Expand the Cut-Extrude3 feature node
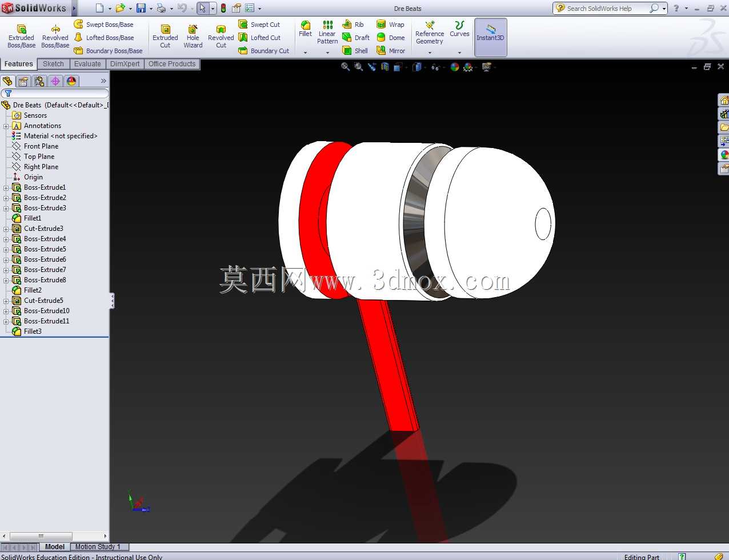The height and width of the screenshot is (560, 729). click(x=6, y=229)
